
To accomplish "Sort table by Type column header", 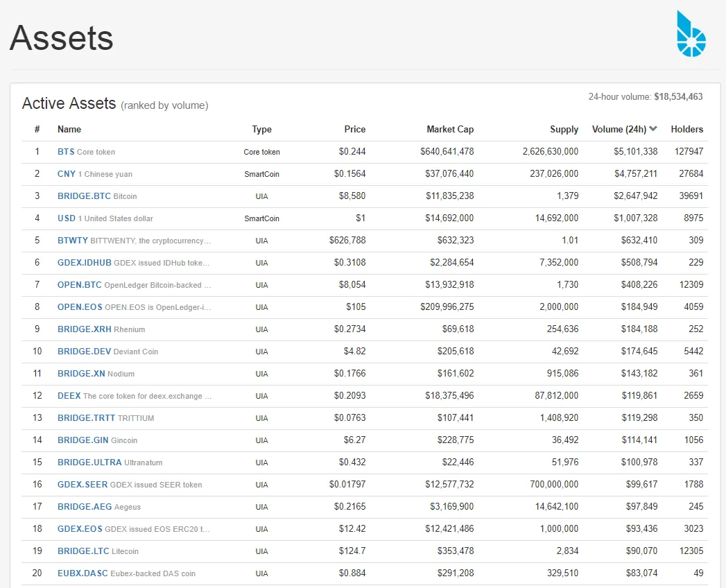I will point(261,129).
